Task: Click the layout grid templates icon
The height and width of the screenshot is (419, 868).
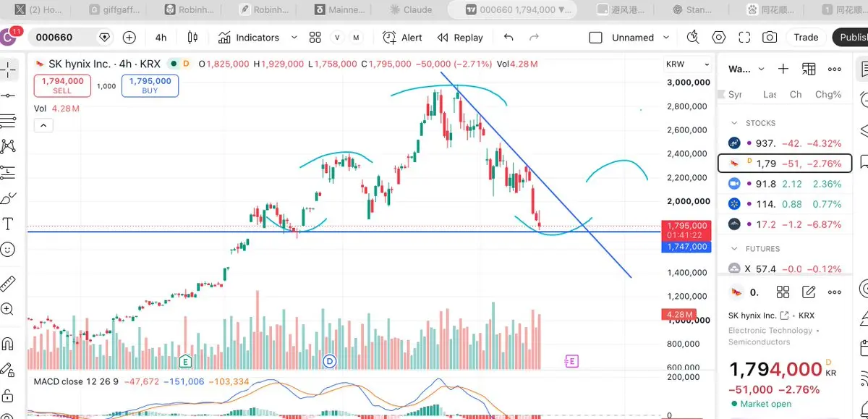Action: [315, 38]
